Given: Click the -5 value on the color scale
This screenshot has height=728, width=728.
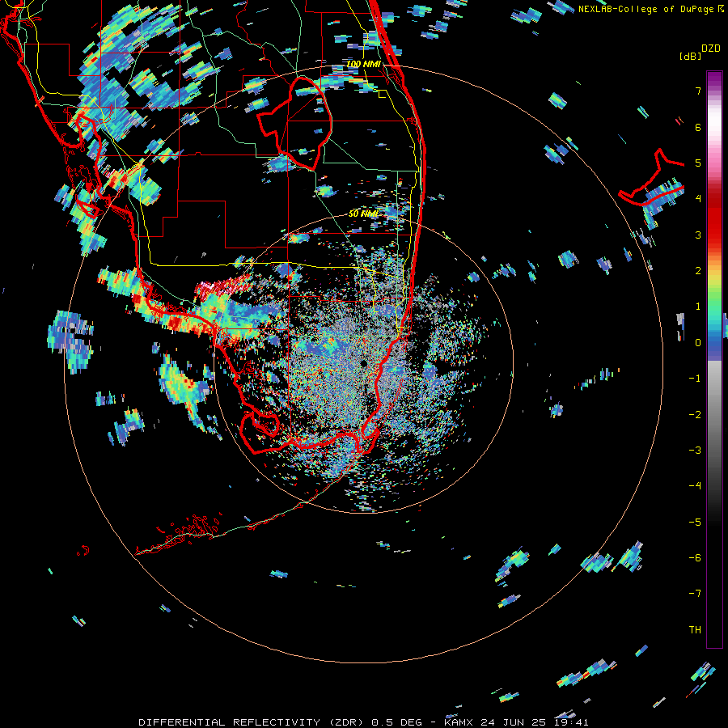Looking at the screenshot, I should [x=695, y=523].
